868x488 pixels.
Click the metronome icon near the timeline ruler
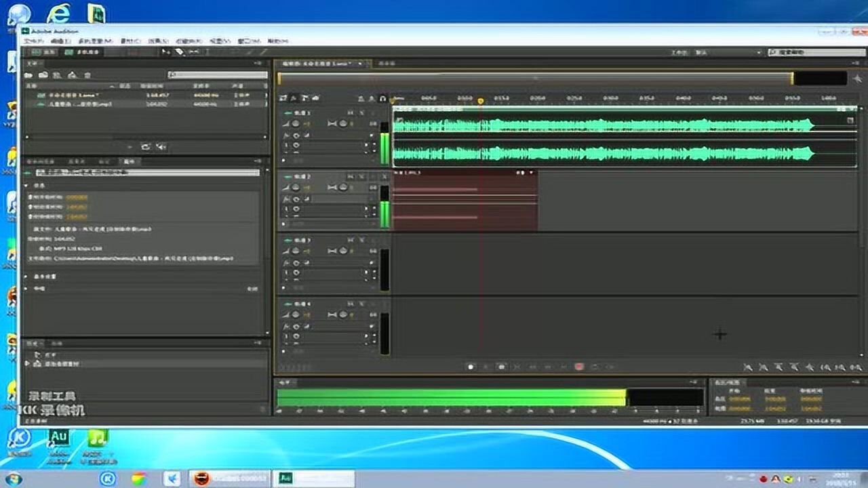click(362, 98)
